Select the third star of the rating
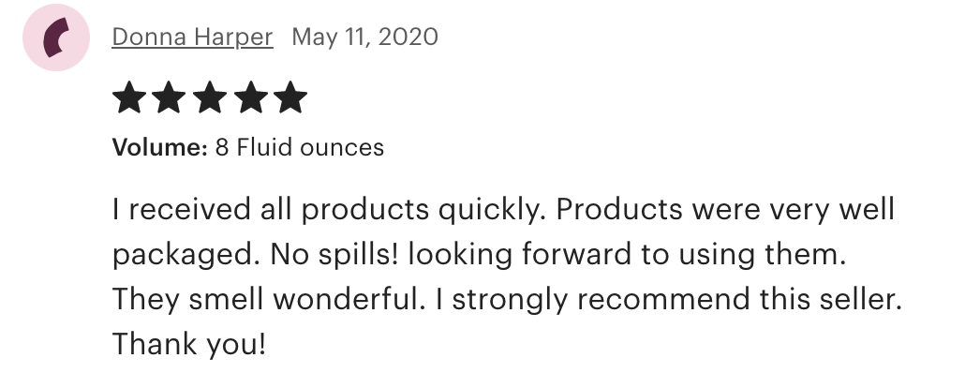 click(209, 97)
